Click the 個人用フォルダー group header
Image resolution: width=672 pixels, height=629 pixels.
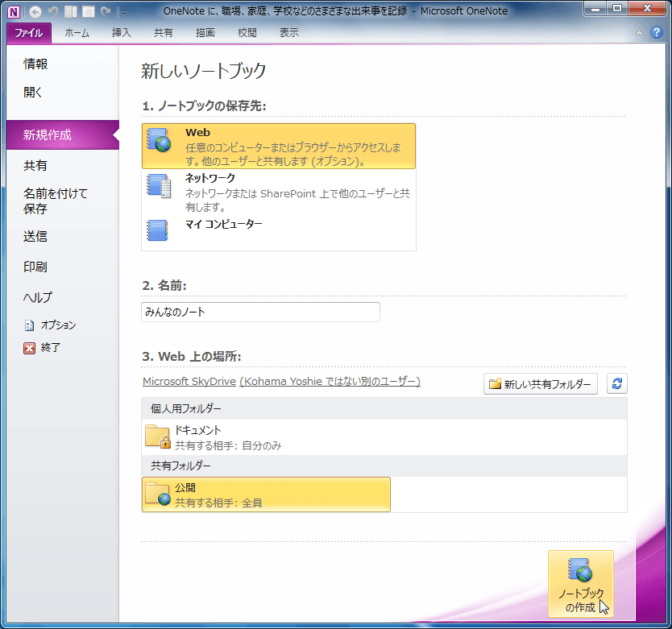pyautogui.click(x=384, y=409)
